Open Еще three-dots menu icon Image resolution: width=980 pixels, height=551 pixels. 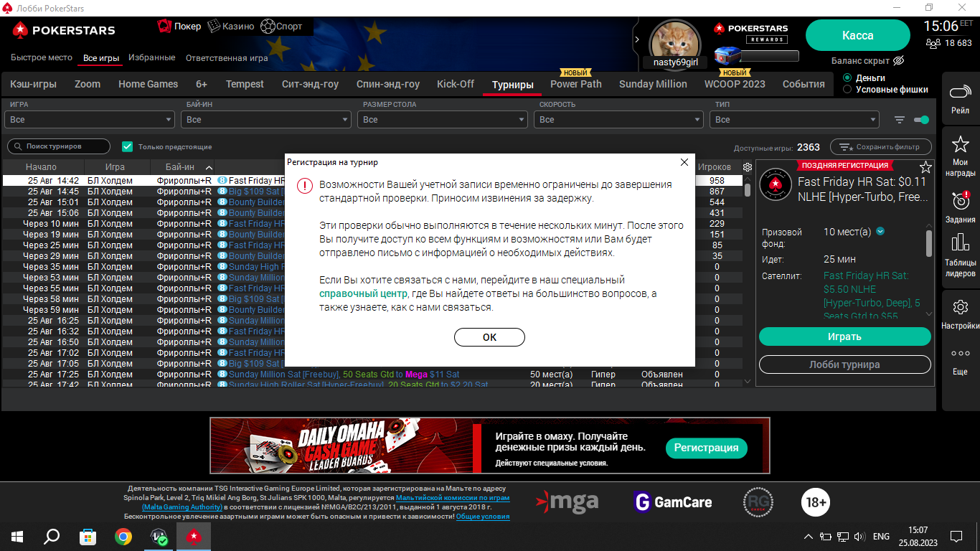pyautogui.click(x=960, y=354)
